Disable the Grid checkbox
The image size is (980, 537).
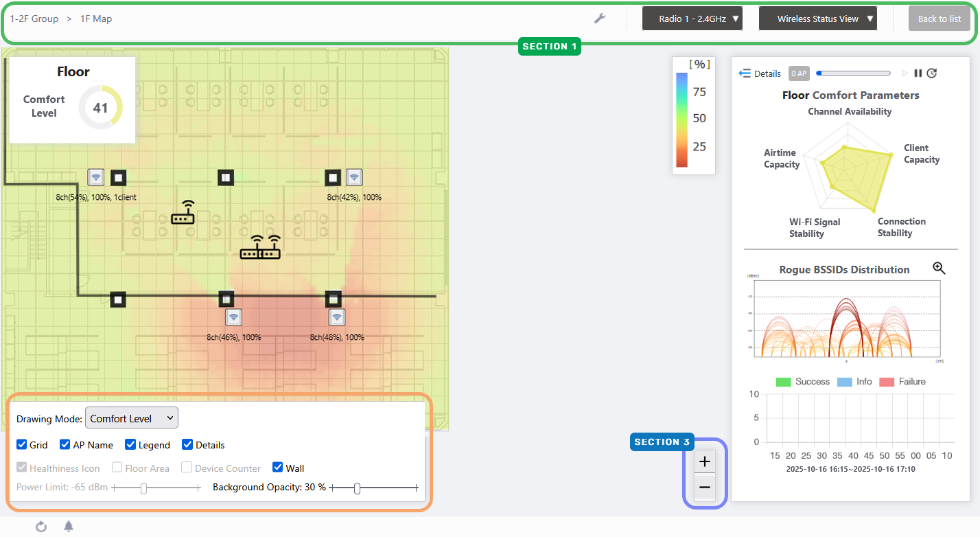tap(22, 445)
